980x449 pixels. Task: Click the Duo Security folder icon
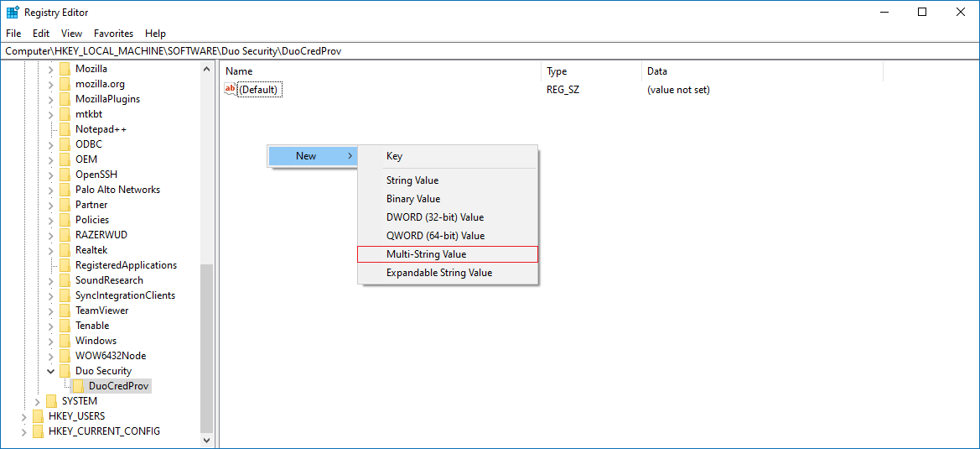point(65,371)
